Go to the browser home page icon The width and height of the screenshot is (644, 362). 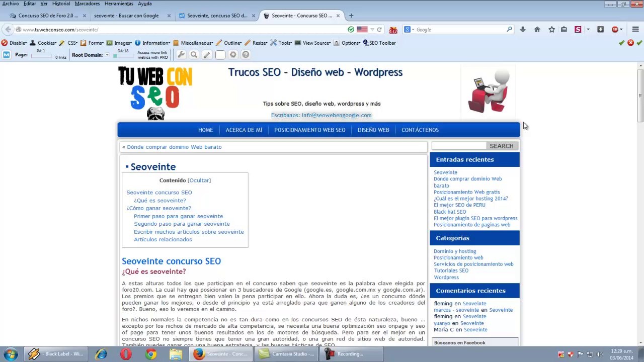point(537,30)
